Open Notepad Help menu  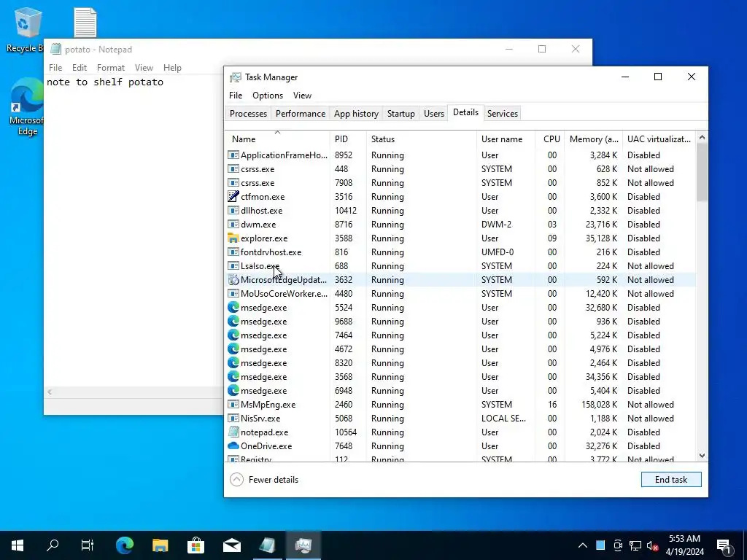pos(172,68)
